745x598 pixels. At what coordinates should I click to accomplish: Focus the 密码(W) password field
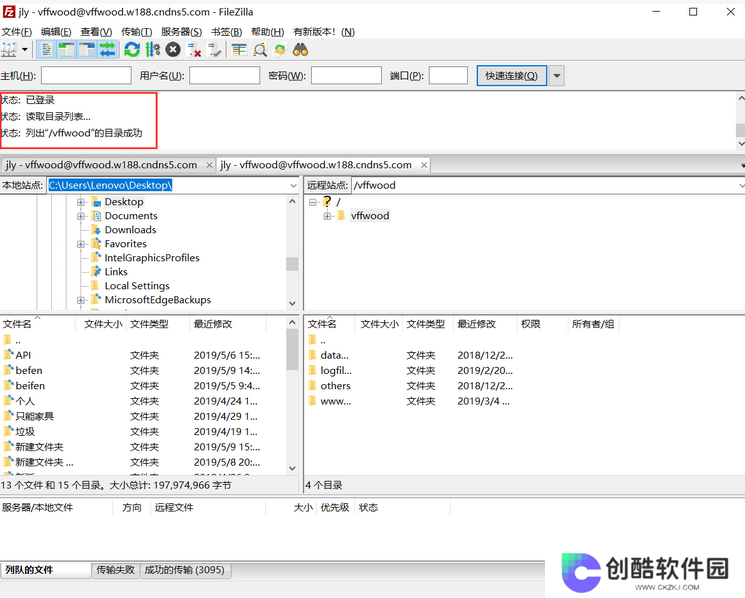click(346, 76)
